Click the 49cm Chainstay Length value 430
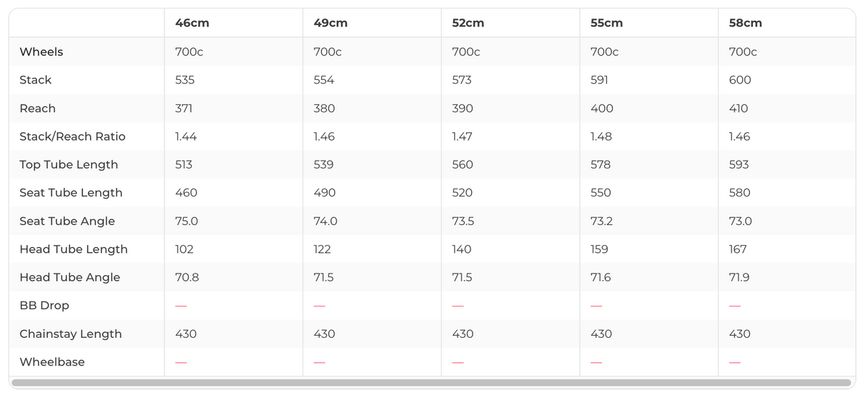The image size is (868, 400). tap(324, 334)
